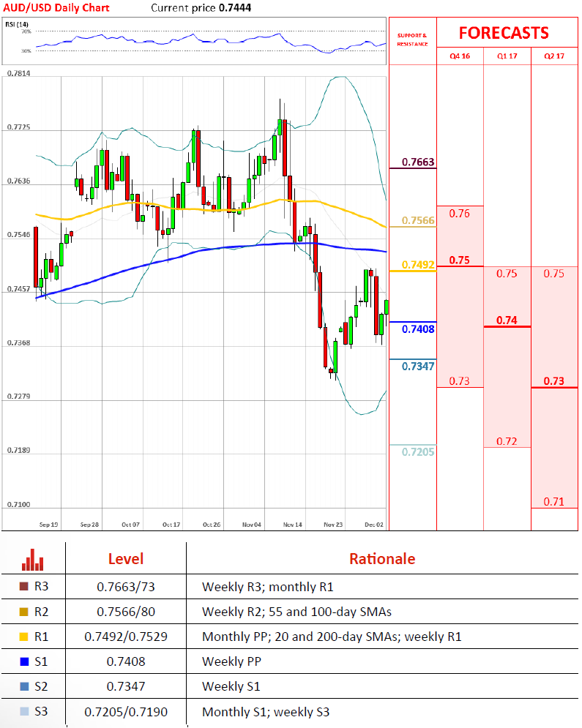Viewport: 582px width, 728px height.
Task: Click the '0.7408' cell in the S1 row
Action: [x=126, y=661]
